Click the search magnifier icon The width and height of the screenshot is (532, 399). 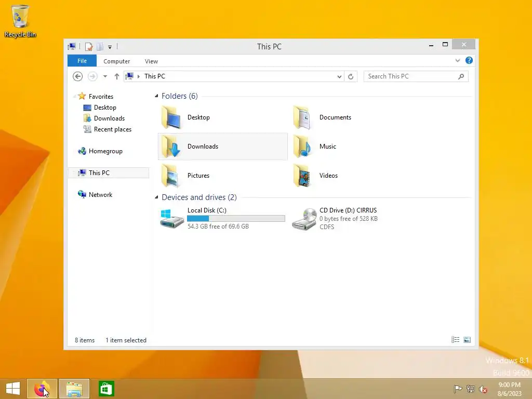pos(461,76)
